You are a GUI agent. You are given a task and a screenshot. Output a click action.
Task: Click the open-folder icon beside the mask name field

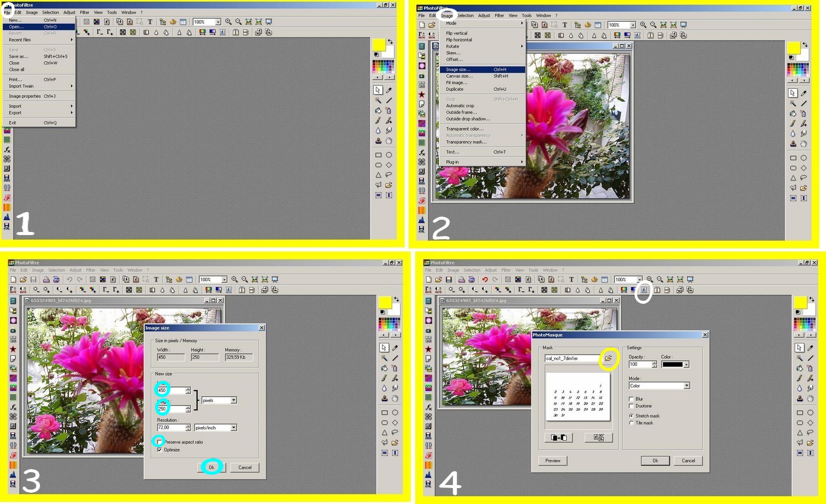608,358
